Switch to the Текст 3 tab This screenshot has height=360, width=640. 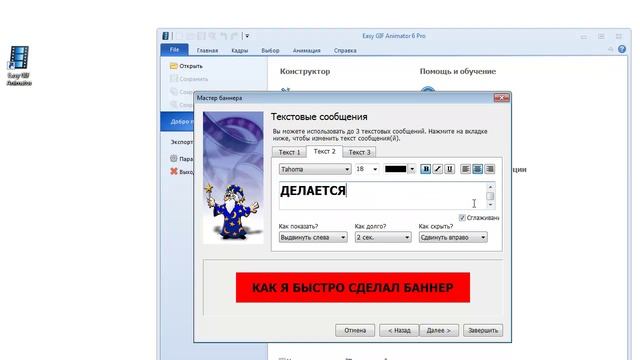pyautogui.click(x=360, y=152)
